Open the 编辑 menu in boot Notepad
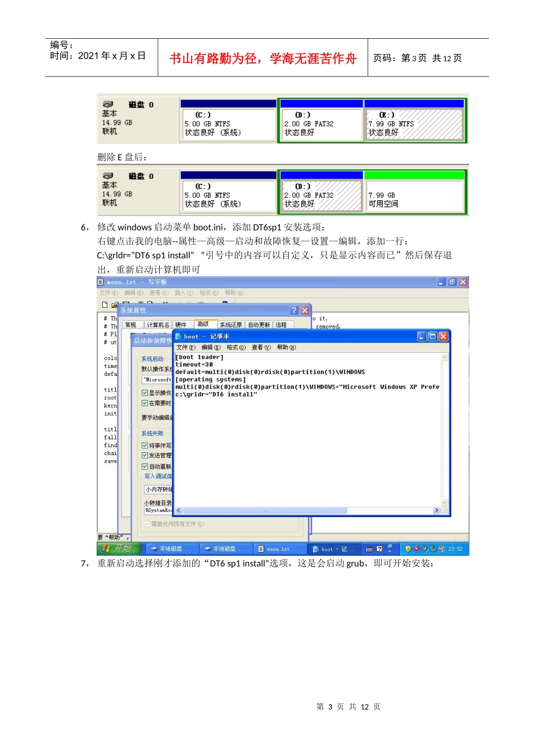Image resolution: width=534 pixels, height=756 pixels. click(211, 348)
